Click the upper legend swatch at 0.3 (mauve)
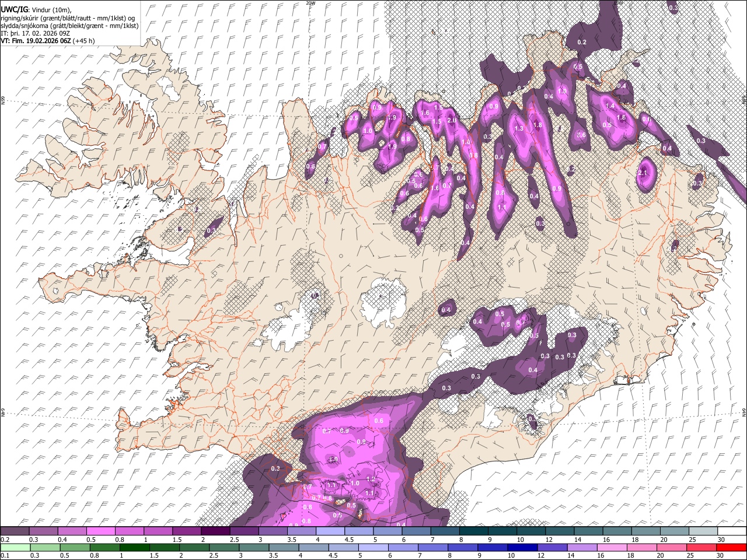This screenshot has width=747, height=560. 44,531
